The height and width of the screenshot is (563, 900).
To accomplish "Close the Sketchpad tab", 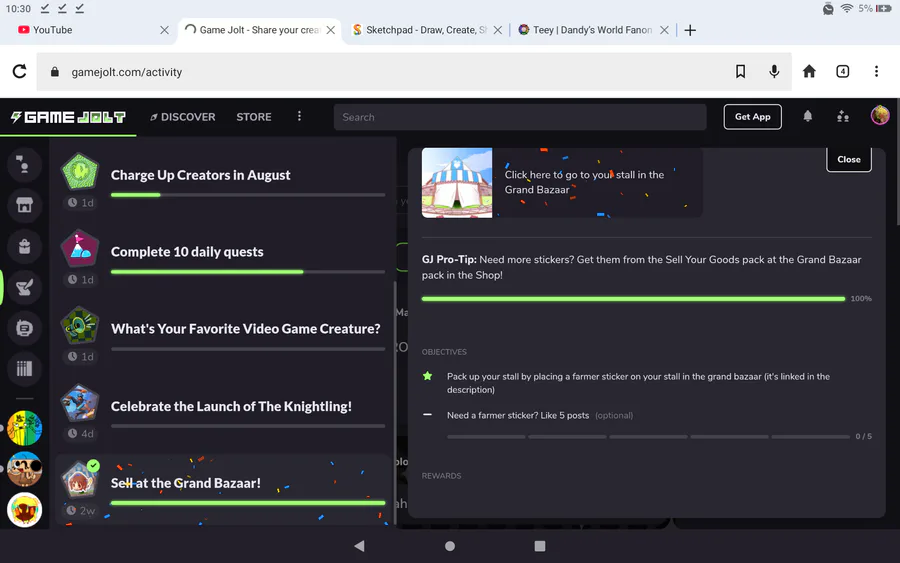I will [498, 30].
